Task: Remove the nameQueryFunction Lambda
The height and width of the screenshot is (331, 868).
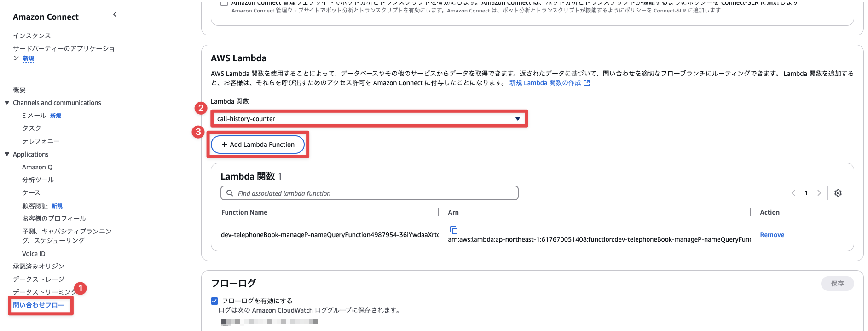Action: [772, 235]
